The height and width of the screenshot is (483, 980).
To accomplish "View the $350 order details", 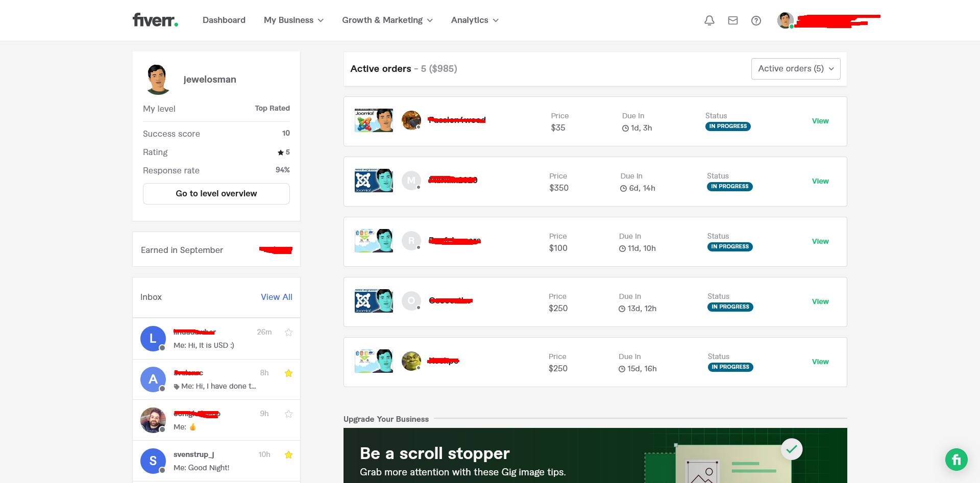I will pos(820,182).
